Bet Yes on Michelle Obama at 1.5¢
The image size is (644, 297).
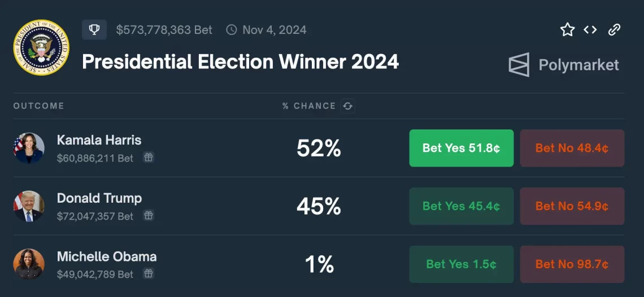click(461, 264)
